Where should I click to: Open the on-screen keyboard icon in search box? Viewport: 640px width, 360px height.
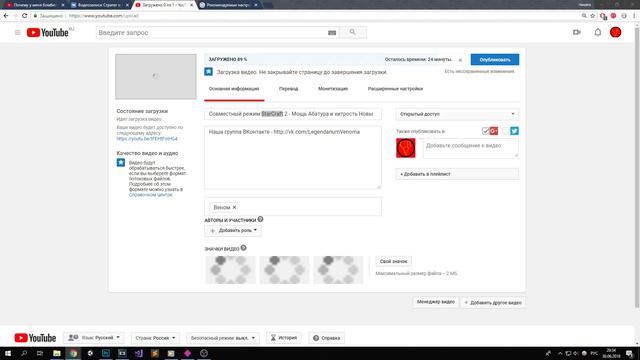(x=332, y=33)
